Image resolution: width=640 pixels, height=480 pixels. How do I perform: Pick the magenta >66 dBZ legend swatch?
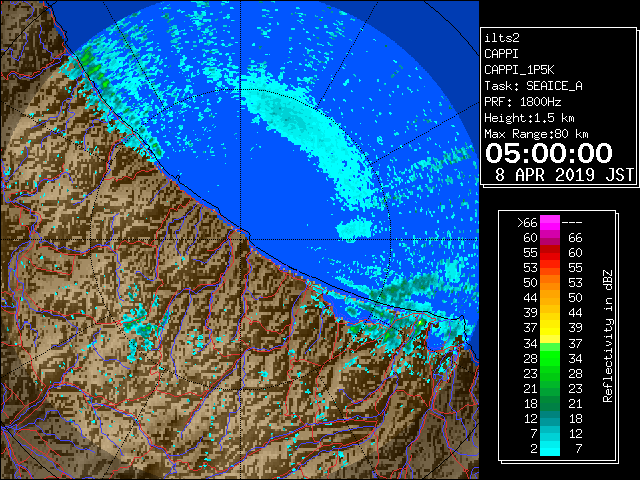click(550, 223)
